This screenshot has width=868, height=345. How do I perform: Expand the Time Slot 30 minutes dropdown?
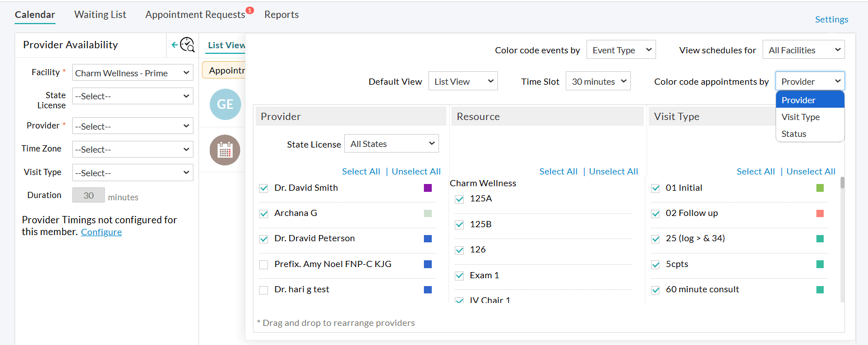point(598,81)
